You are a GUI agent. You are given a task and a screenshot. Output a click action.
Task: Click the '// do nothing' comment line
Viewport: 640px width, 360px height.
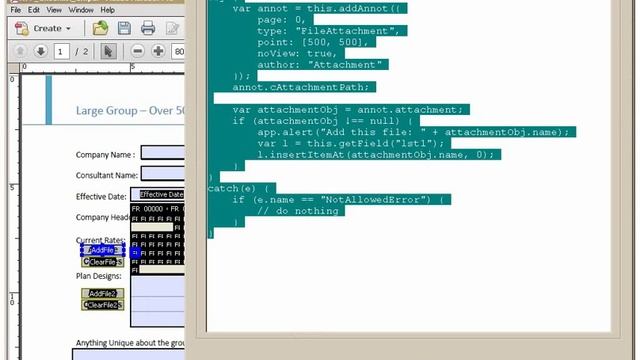298,211
